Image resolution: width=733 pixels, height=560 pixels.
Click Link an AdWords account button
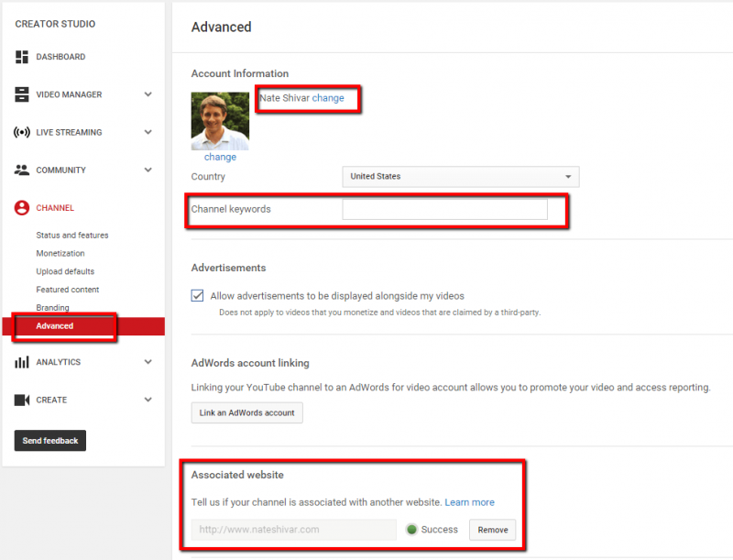coord(246,412)
